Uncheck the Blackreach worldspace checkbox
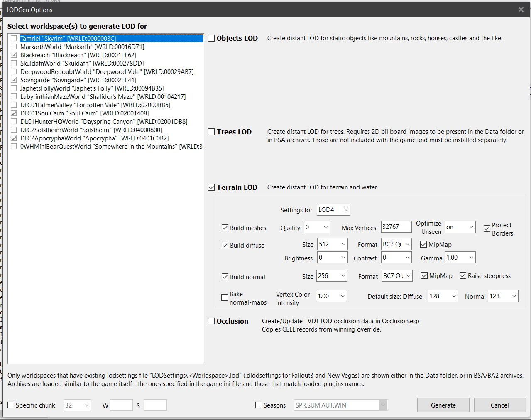The height and width of the screenshot is (420, 531). coord(14,55)
